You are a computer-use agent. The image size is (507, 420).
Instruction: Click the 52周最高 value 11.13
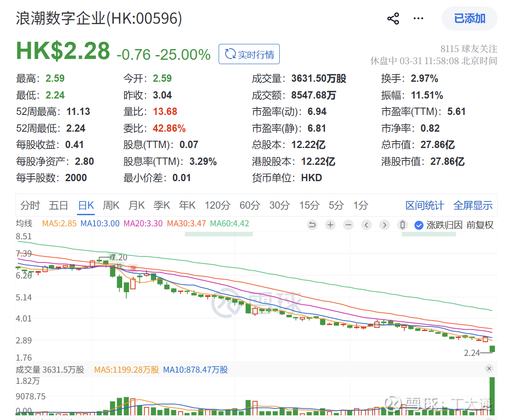78,111
